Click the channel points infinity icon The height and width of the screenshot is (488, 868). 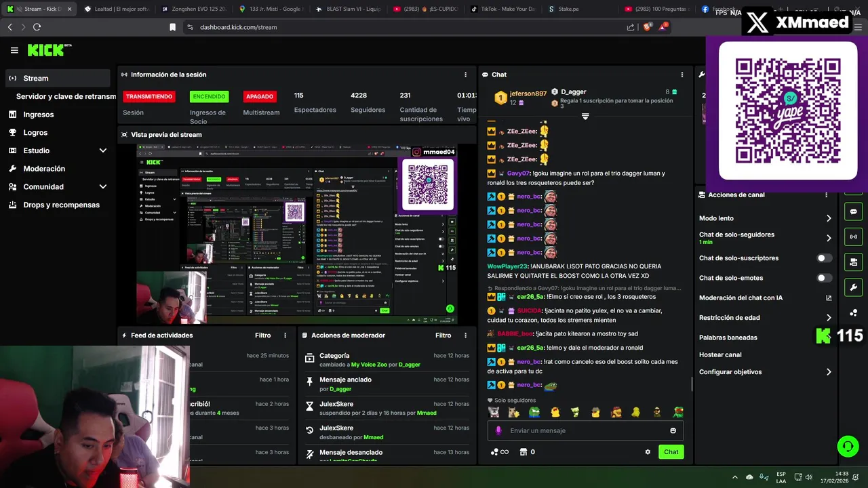tap(499, 452)
